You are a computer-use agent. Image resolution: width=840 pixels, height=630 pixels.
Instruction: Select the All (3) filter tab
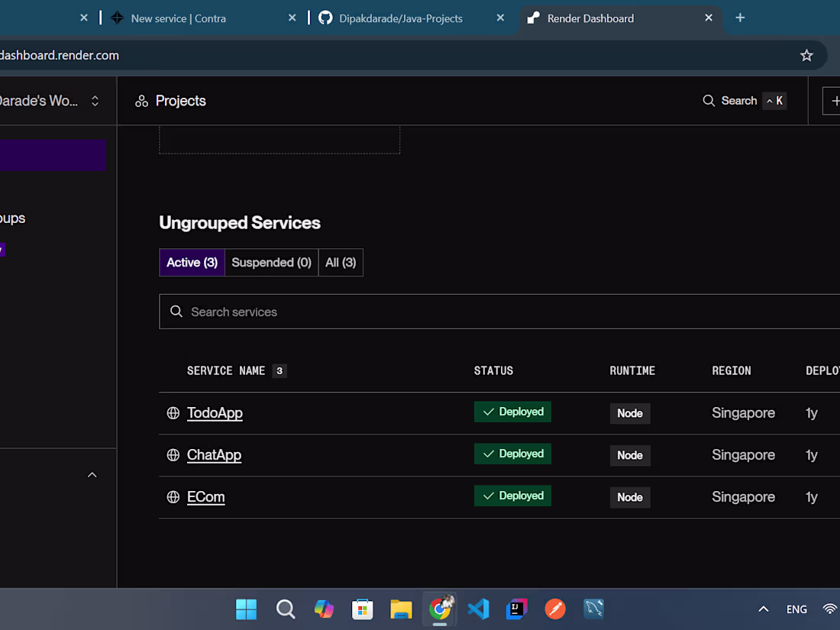(341, 263)
